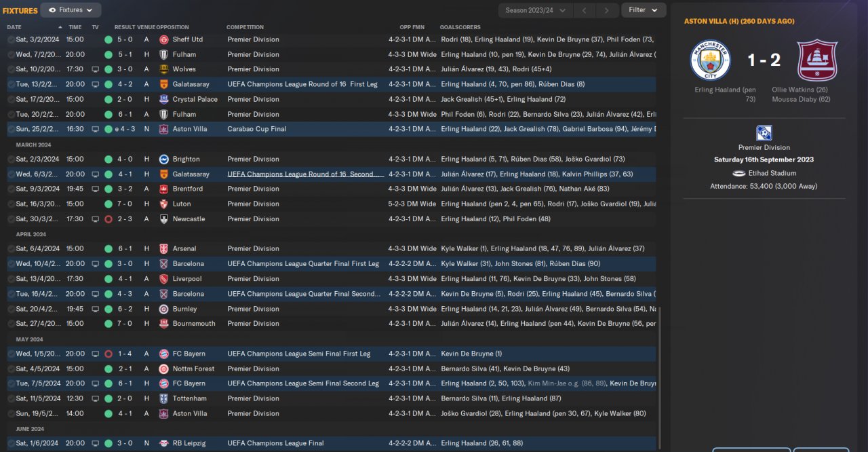Tick the selection circle for Arsenal fixture
Image resolution: width=868 pixels, height=452 pixels.
click(11, 249)
